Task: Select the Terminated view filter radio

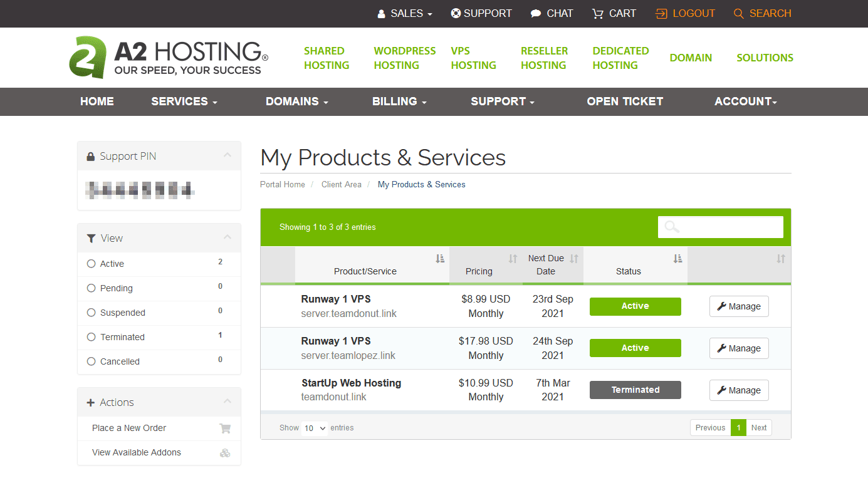Action: pos(92,337)
